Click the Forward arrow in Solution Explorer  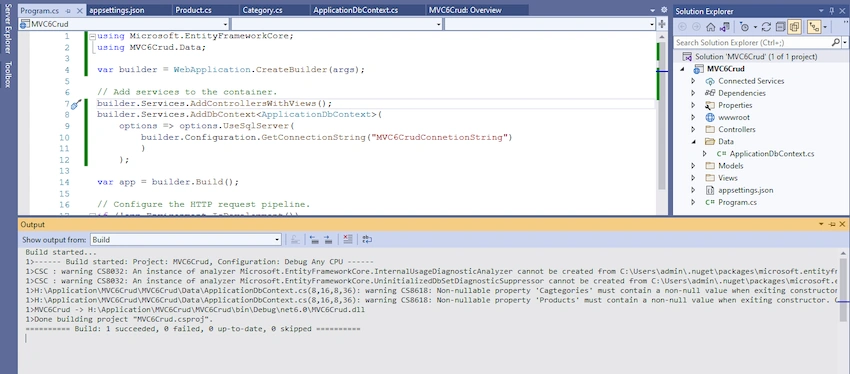pos(696,27)
